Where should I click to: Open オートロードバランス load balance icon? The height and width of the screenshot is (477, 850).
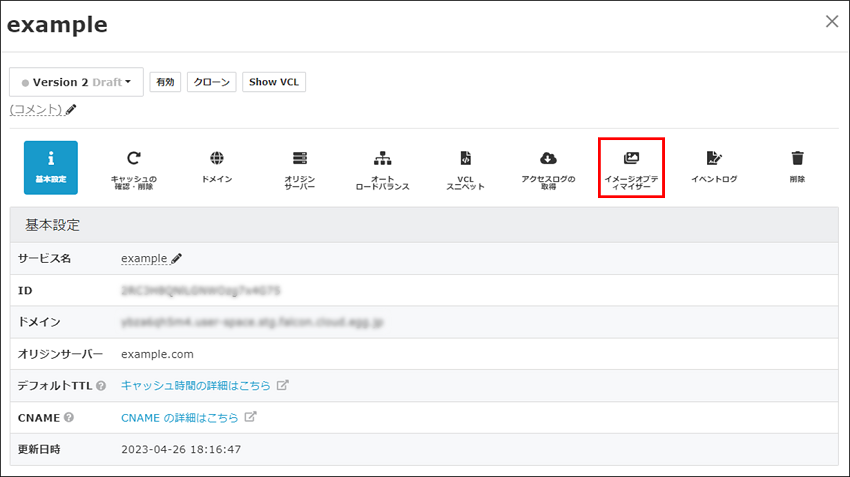(x=382, y=167)
